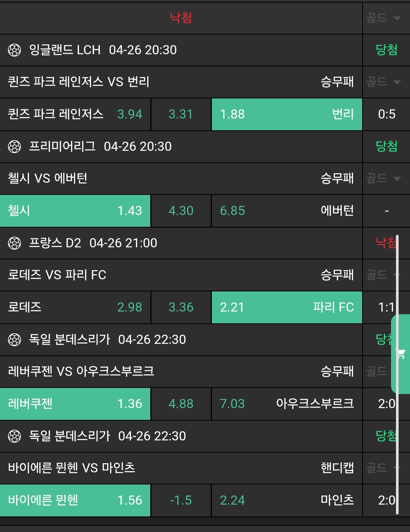
Task: Toggle the highlighted 파리 FC 2.21 selection
Action: pyautogui.click(x=287, y=307)
